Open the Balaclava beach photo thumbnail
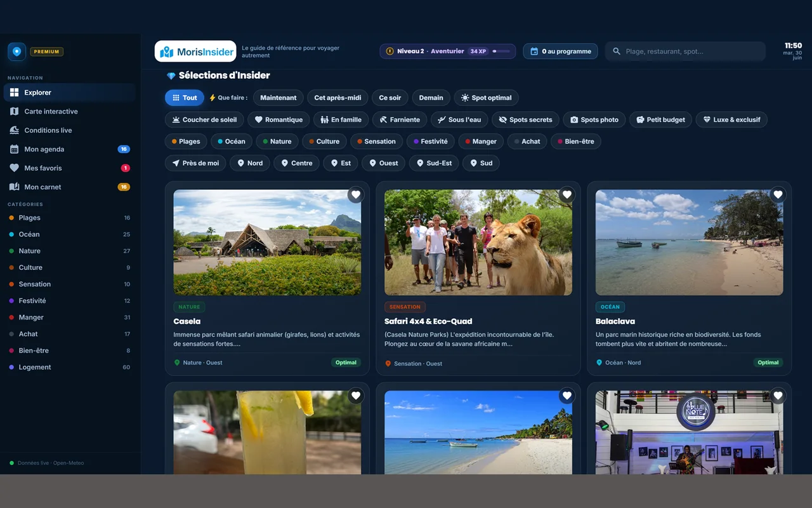The image size is (812, 508). tap(689, 243)
